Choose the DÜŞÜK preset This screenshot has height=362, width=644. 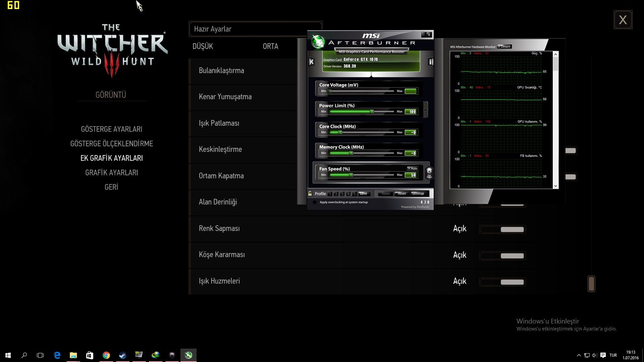[203, 46]
